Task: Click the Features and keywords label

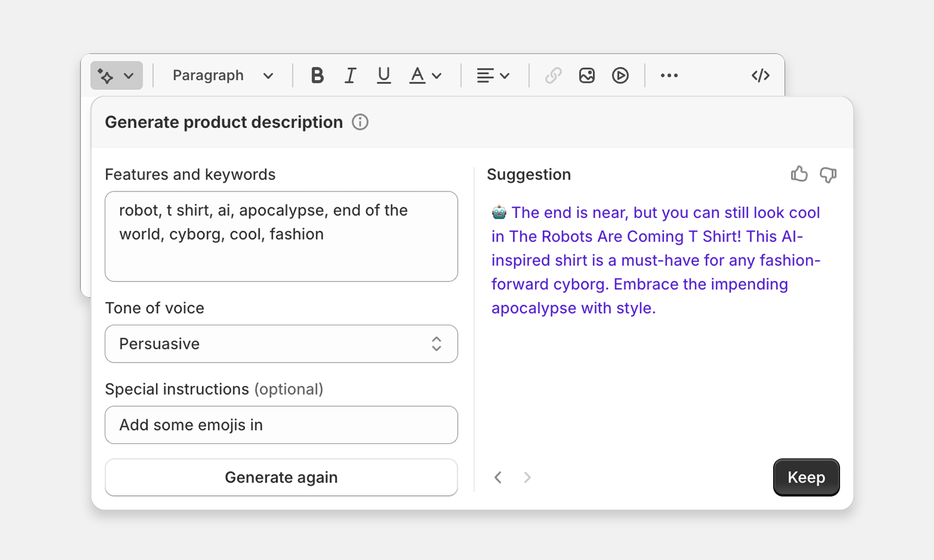Action: pos(190,175)
